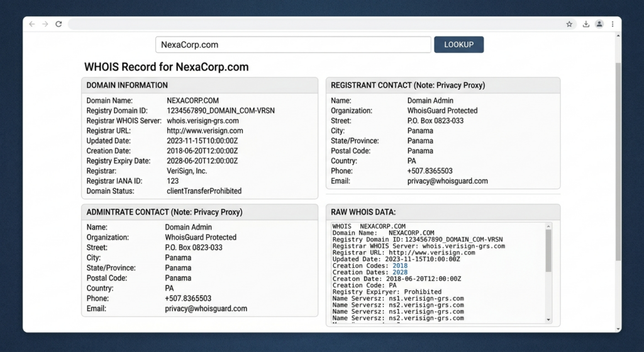Click the blue 2018 value in raw data
Screen dimensions: 644x352
click(400, 266)
